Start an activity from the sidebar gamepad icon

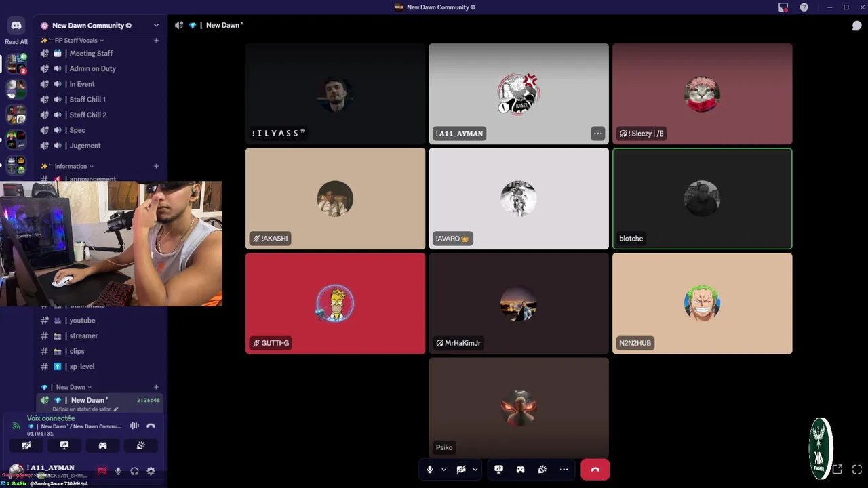click(x=102, y=445)
